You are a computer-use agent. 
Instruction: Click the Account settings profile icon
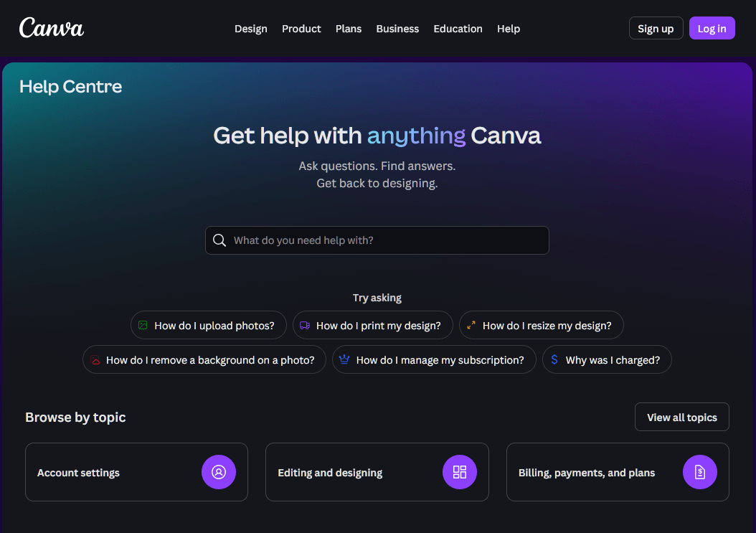tap(219, 472)
